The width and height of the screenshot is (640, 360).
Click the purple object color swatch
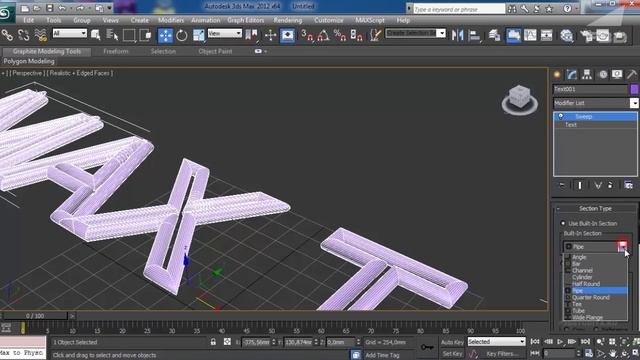(x=634, y=89)
